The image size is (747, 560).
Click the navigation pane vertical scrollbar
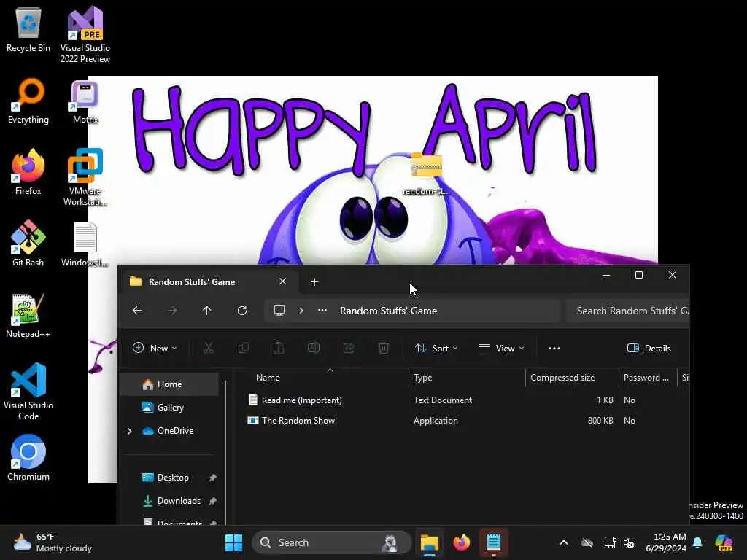click(x=226, y=452)
